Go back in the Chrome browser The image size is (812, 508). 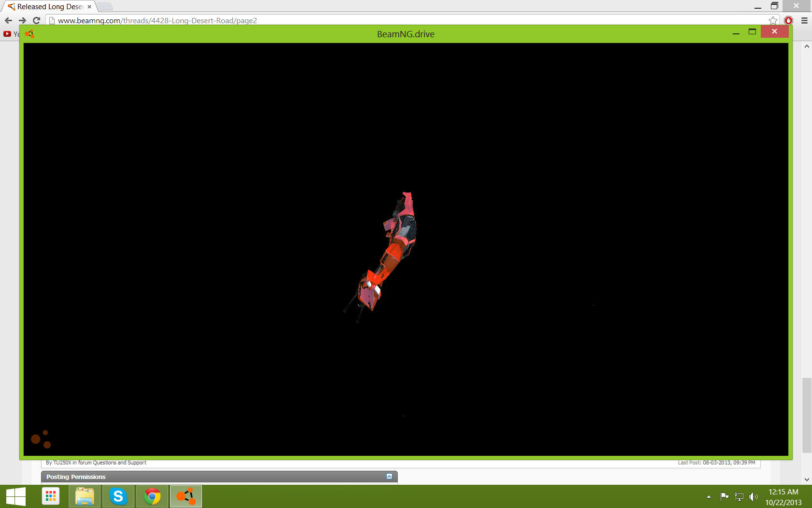point(8,20)
